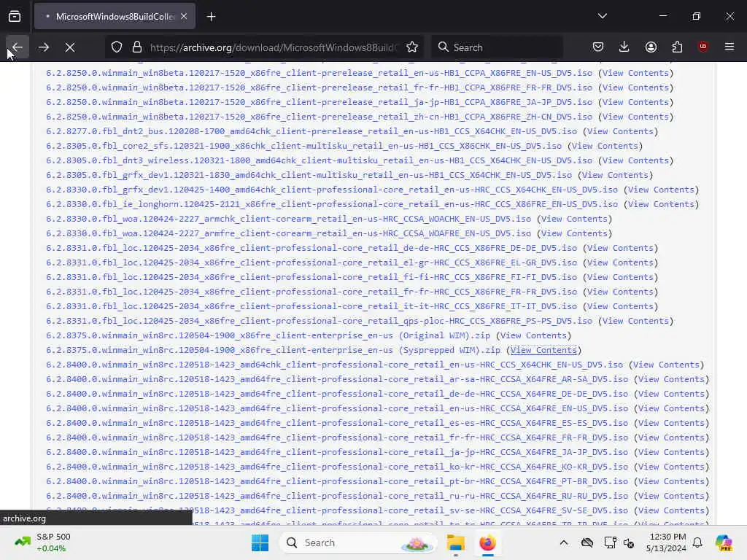Image resolution: width=747 pixels, height=560 pixels.
Task: Open the Copilot preview taskbar icon
Action: click(724, 542)
